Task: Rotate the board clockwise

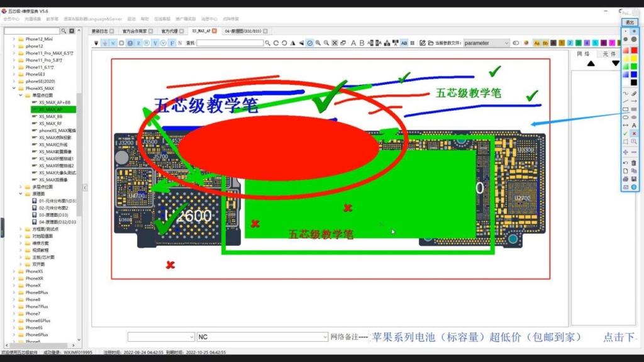Action: click(x=276, y=43)
